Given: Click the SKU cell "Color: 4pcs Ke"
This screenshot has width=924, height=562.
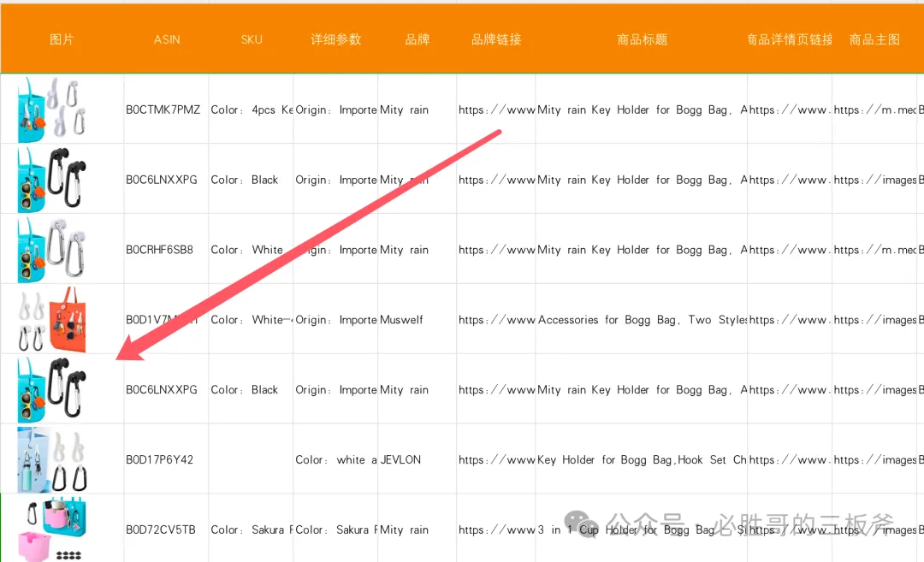Looking at the screenshot, I should point(252,109).
